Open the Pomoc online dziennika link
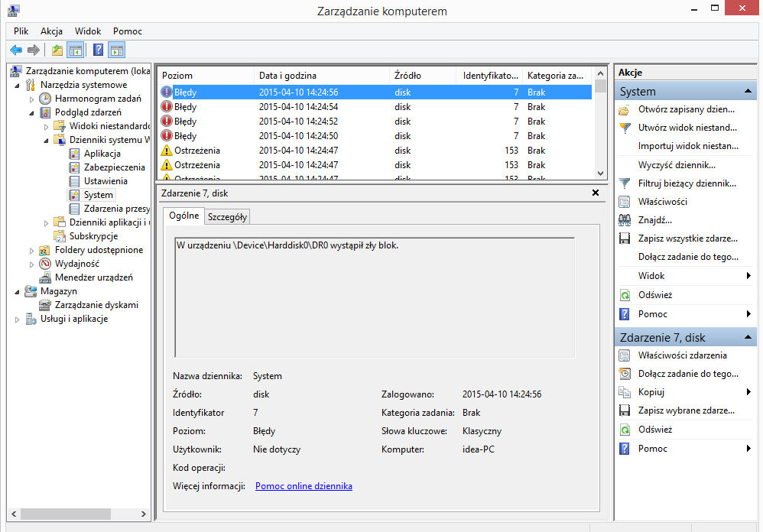Viewport: 763px width, 532px height. [x=304, y=486]
